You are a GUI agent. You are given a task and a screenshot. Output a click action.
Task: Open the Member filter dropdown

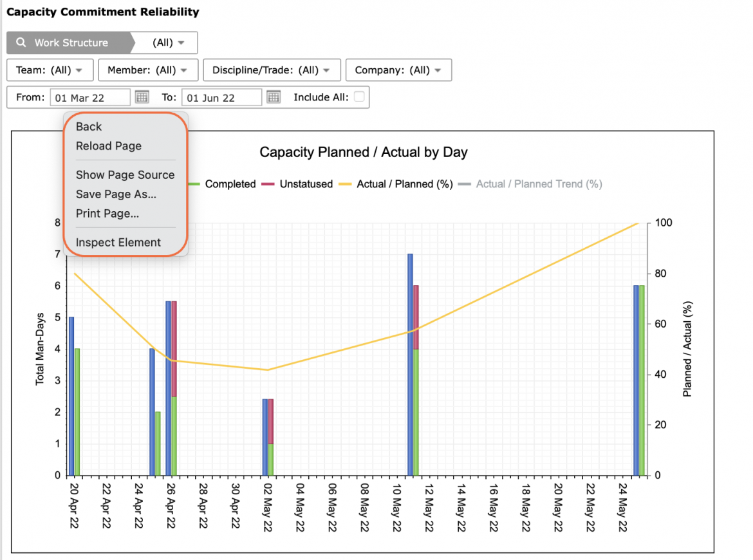(148, 70)
